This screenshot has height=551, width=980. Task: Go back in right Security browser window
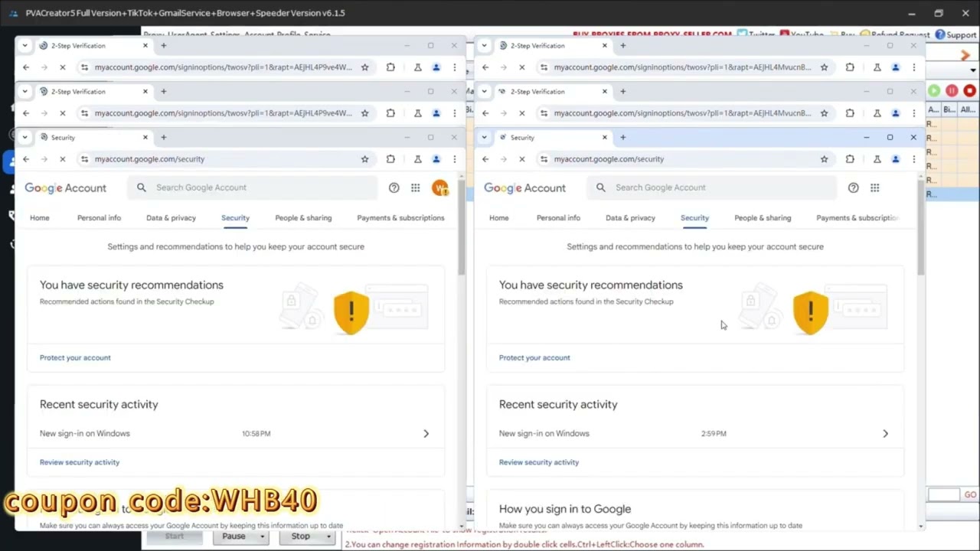[x=485, y=159]
